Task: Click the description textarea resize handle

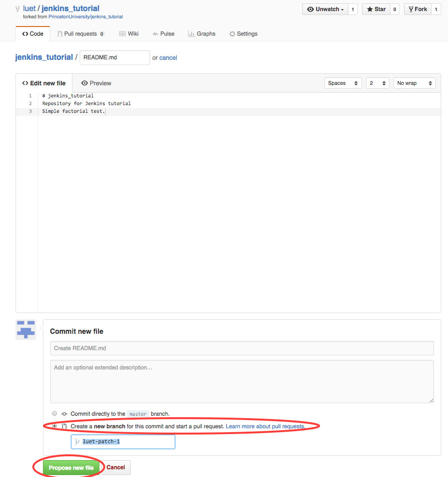Action: (x=431, y=401)
